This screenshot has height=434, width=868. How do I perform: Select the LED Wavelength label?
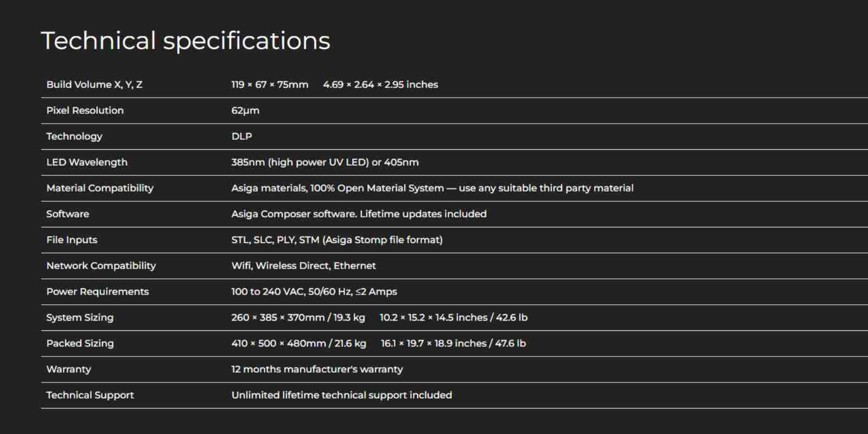(x=87, y=162)
